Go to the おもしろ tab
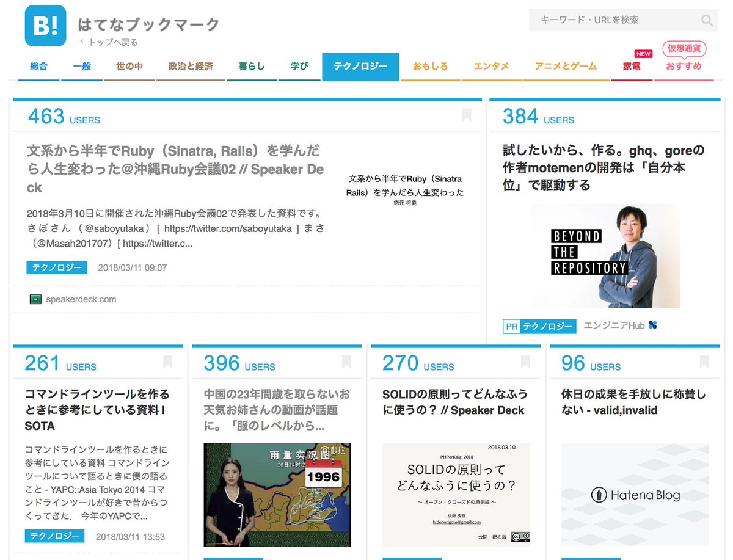Viewport: 733px width, 560px height. (x=430, y=66)
